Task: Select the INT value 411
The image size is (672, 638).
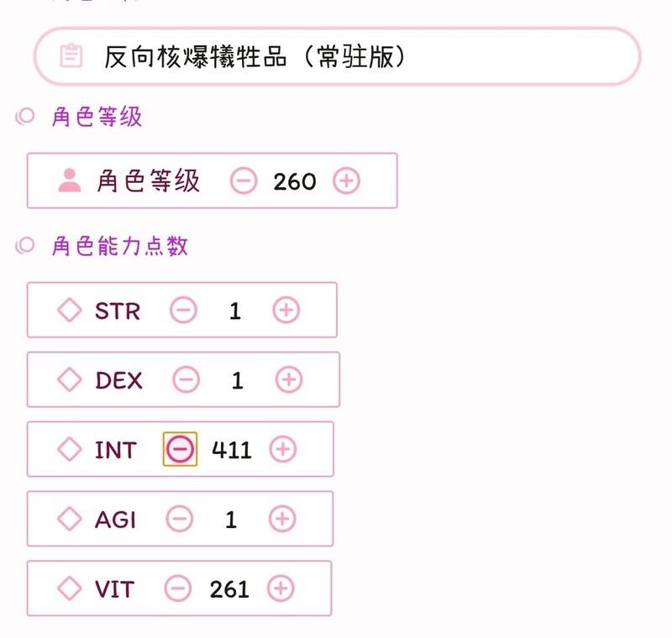Action: (232, 449)
